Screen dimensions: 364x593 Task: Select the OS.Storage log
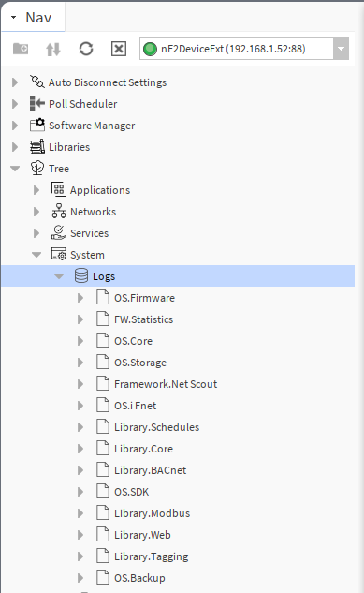tap(140, 363)
